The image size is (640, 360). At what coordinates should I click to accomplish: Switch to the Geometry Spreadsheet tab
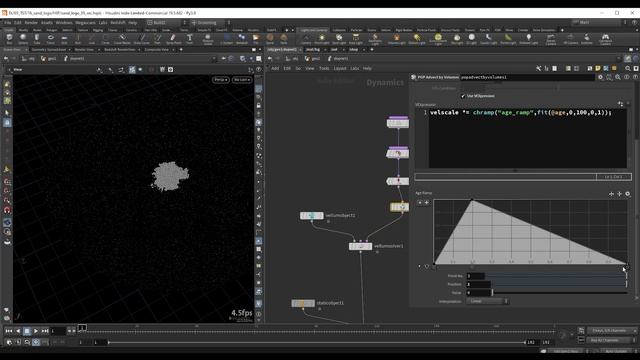[x=49, y=49]
